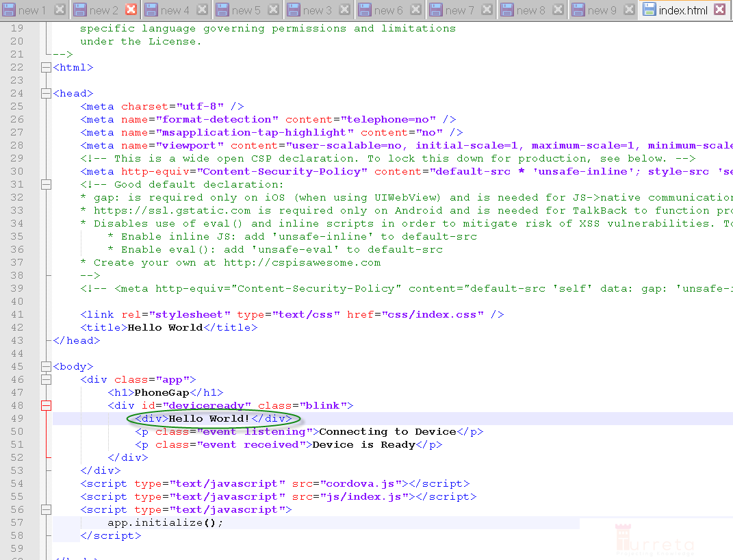Click the "utf-8" charset value

click(x=200, y=107)
